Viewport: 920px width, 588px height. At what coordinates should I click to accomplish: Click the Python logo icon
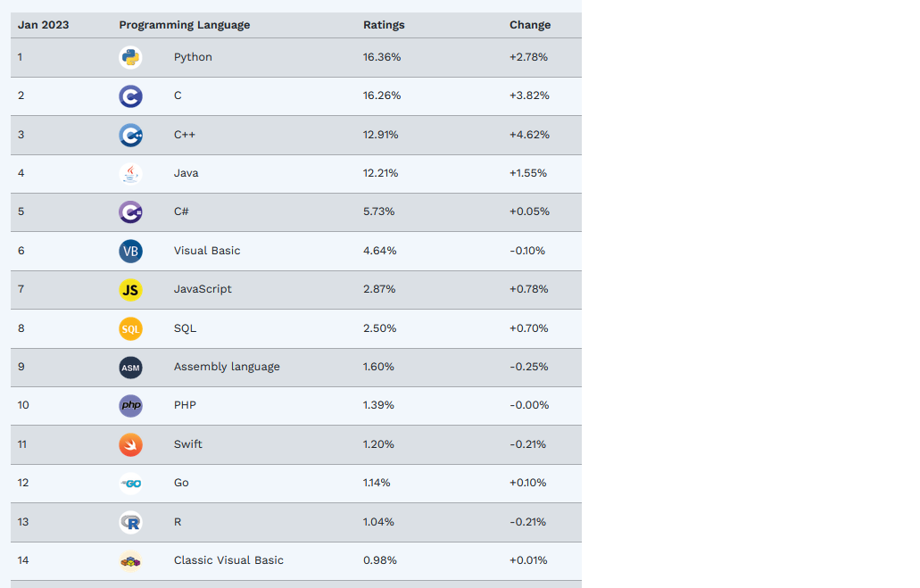coord(130,57)
